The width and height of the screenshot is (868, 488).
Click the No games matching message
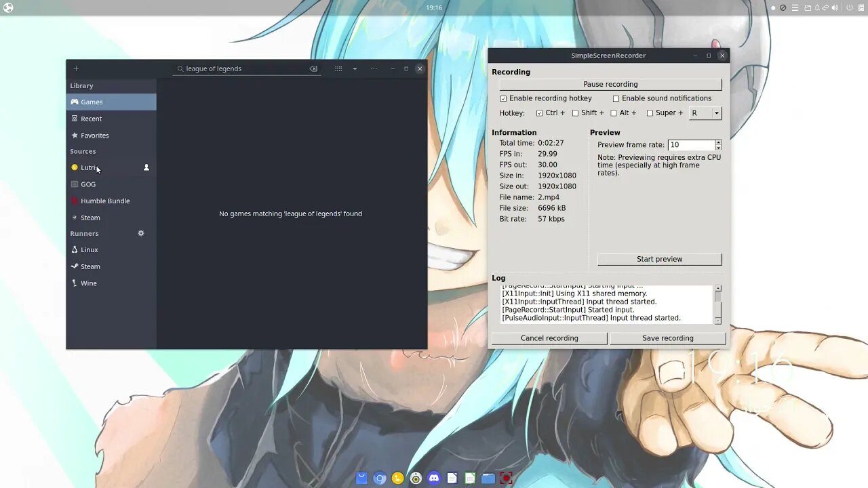290,213
